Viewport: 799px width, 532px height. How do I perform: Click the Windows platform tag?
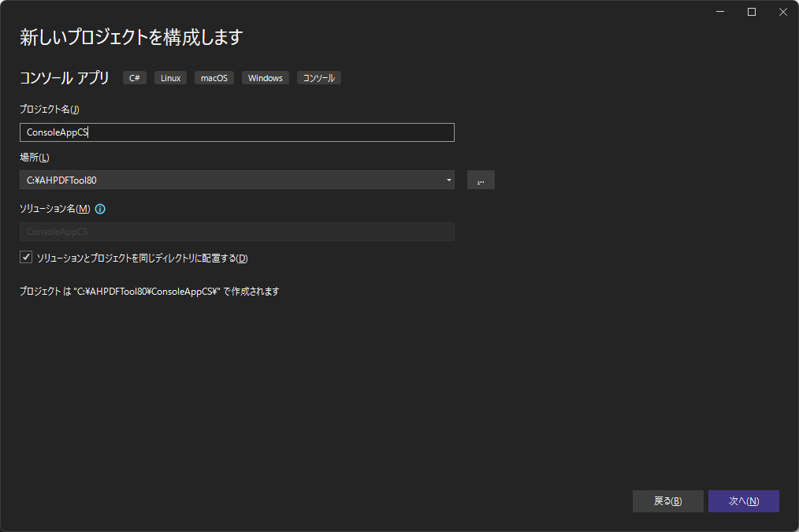pyautogui.click(x=265, y=77)
